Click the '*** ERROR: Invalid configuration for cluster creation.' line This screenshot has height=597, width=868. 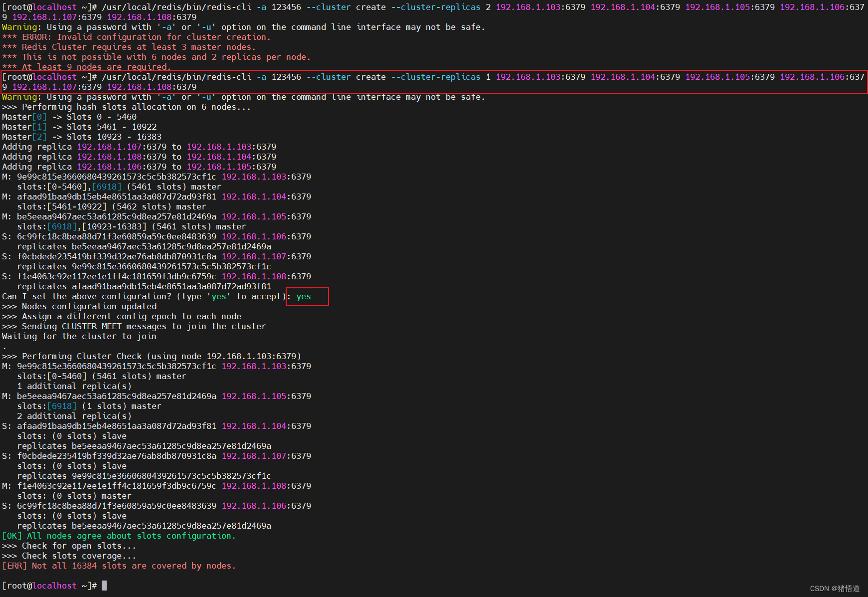136,37
